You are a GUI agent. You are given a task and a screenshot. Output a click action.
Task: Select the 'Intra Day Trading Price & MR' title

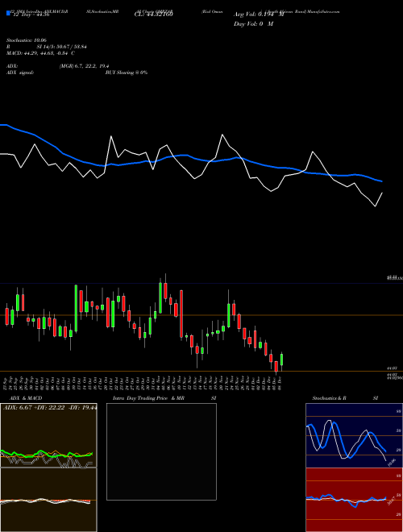click(x=148, y=398)
